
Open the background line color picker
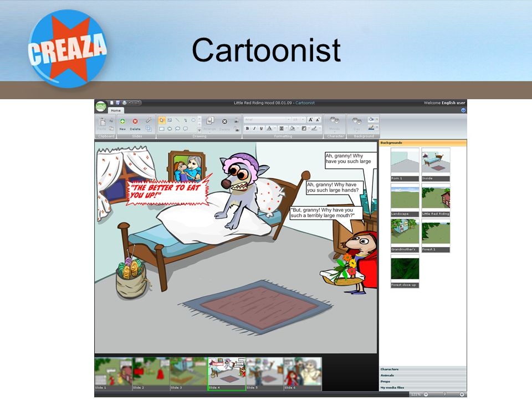[x=373, y=128]
